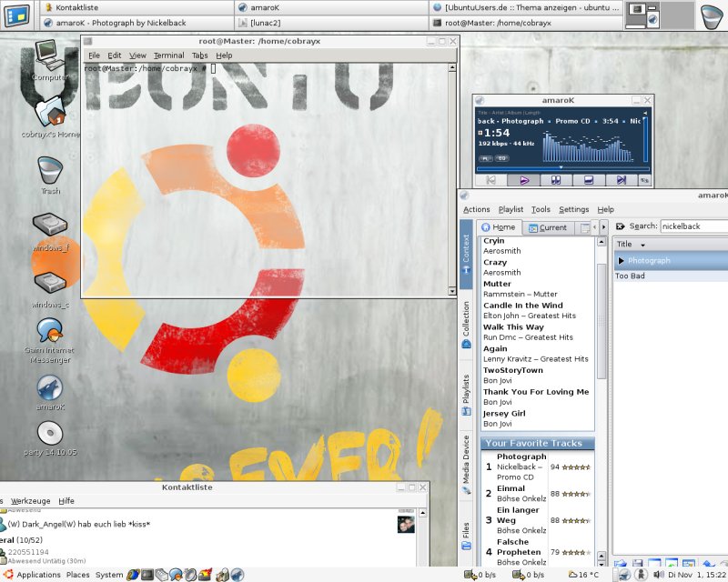Open the terminal Tabs menu
The width and height of the screenshot is (728, 582).
coord(199,55)
